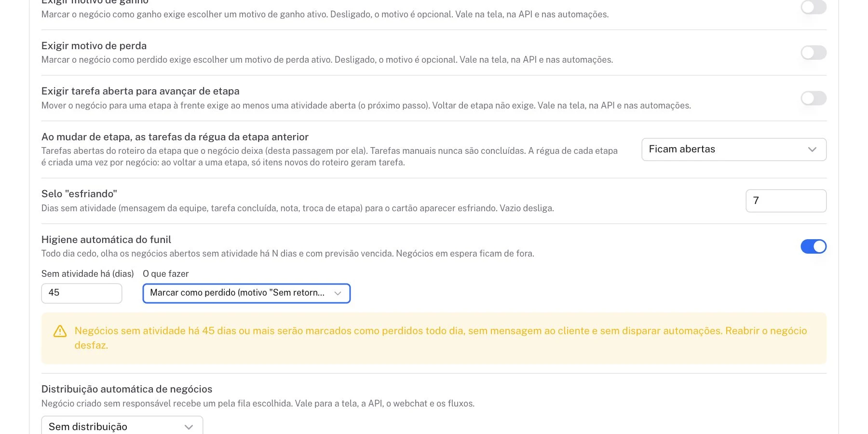Click the Higiene automática do funil heading
The width and height of the screenshot is (868, 434).
[106, 240]
